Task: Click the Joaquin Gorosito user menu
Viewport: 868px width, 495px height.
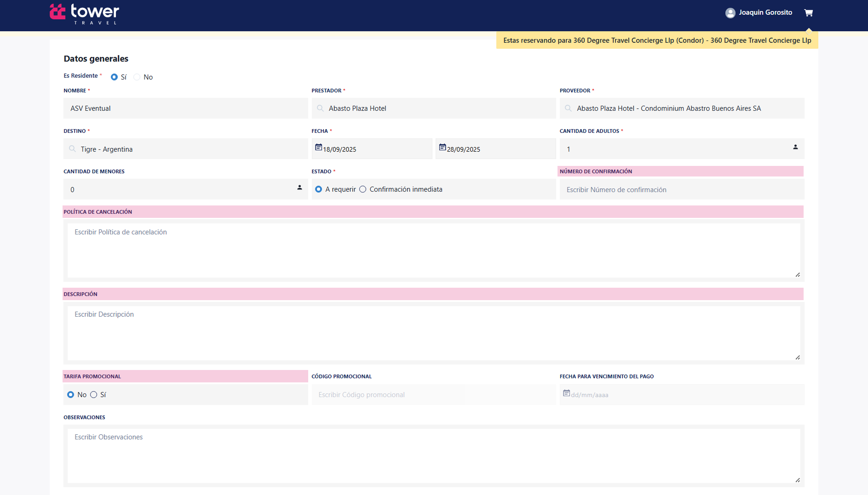Action: 765,13
